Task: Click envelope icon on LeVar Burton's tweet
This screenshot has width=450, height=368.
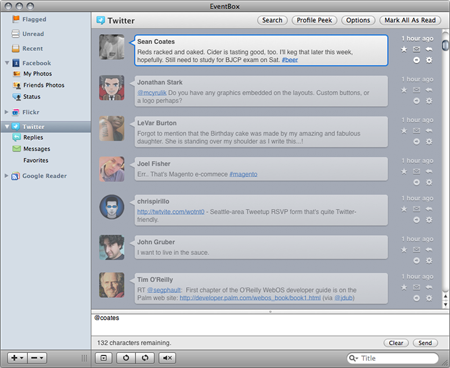Action: [416, 131]
